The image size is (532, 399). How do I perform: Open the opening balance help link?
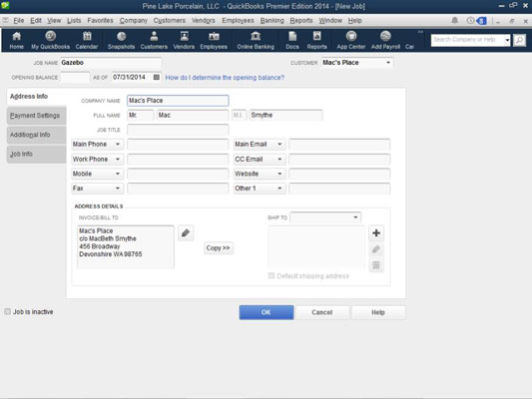(x=225, y=78)
